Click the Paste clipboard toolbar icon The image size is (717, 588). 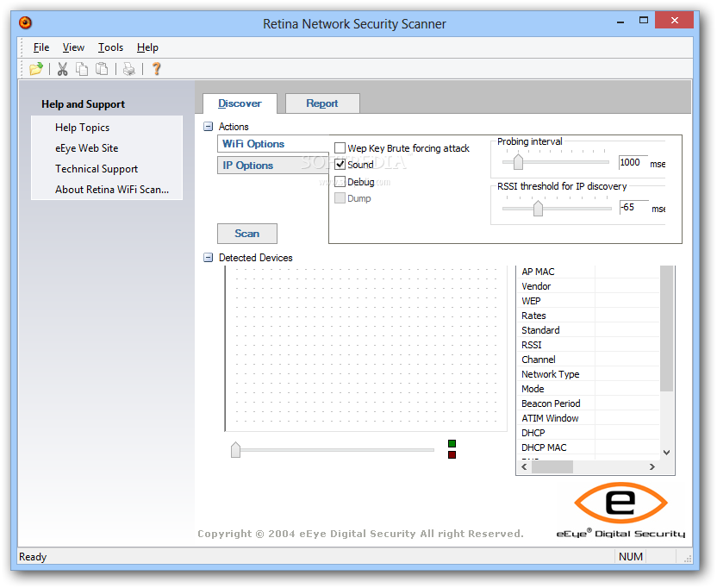pyautogui.click(x=102, y=69)
